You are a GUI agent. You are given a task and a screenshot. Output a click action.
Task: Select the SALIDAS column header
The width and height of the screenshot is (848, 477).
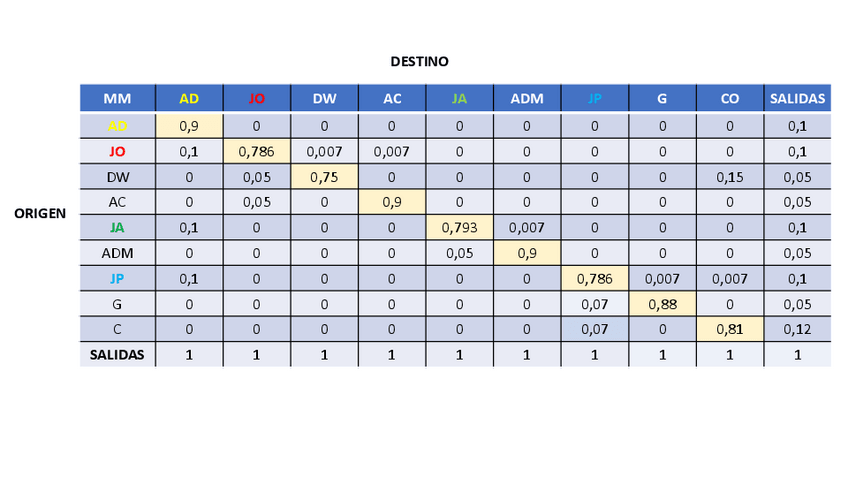[x=797, y=98]
